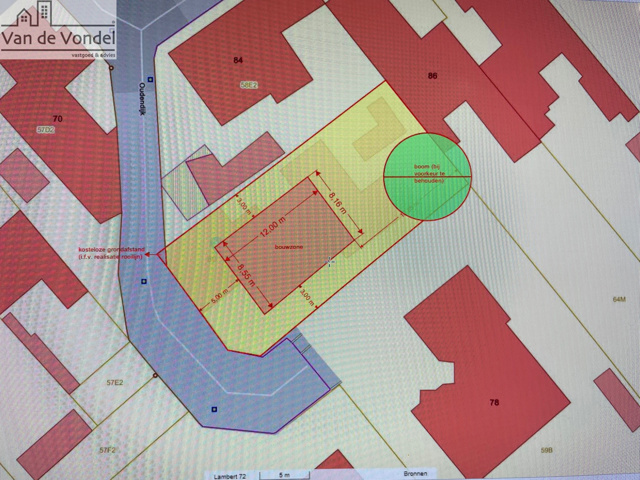Select the blue square marker beside the Oudendijk label

(x=149, y=81)
